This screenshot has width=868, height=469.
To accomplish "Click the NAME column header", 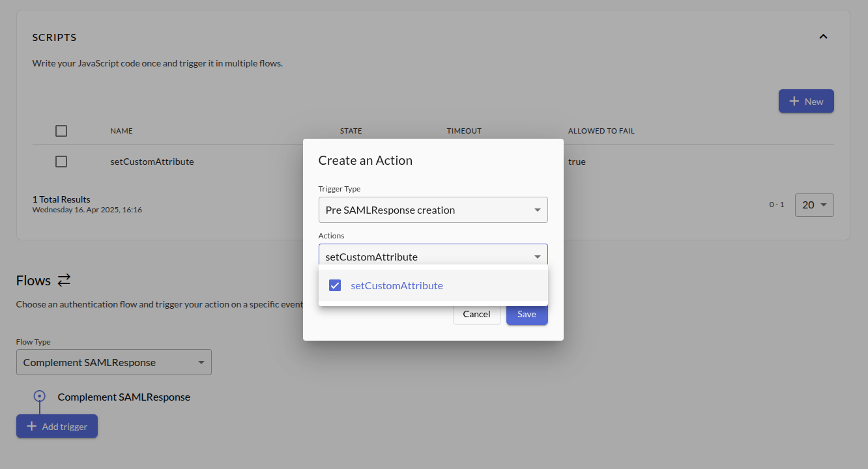I will pyautogui.click(x=121, y=131).
